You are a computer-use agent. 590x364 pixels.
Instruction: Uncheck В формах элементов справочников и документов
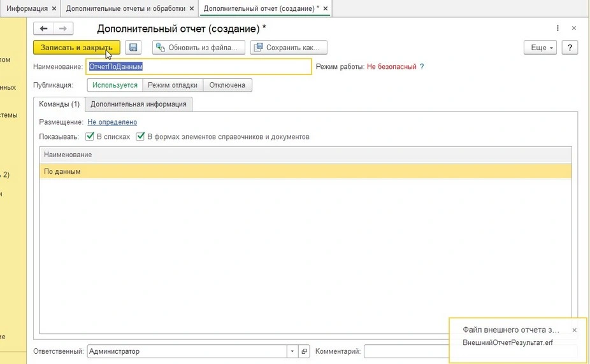pyautogui.click(x=140, y=136)
